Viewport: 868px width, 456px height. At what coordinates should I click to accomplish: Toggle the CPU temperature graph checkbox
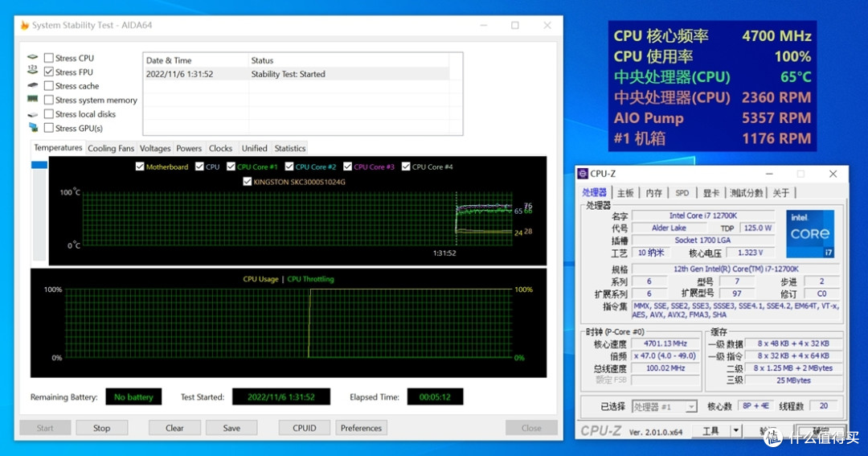pos(199,166)
